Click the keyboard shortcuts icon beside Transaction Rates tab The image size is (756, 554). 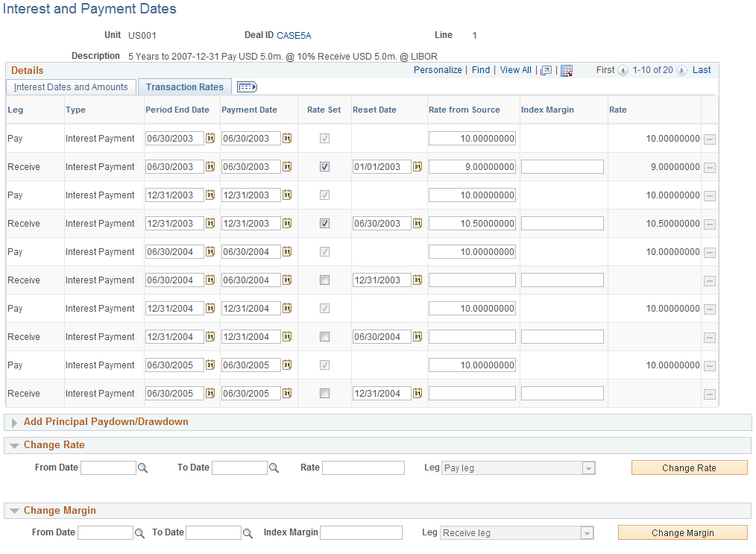pos(246,86)
